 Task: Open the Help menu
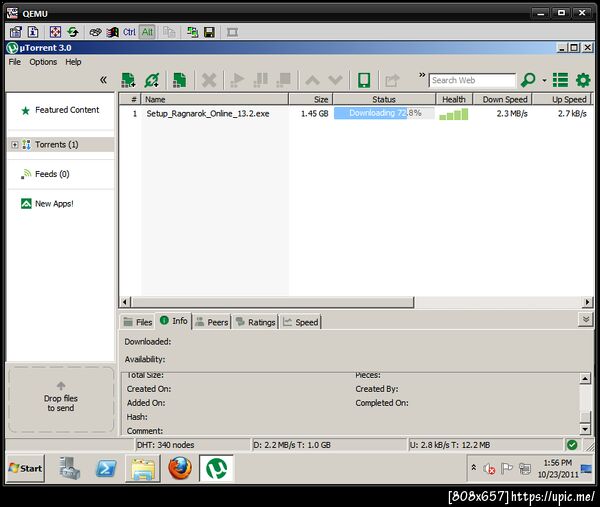click(x=73, y=62)
